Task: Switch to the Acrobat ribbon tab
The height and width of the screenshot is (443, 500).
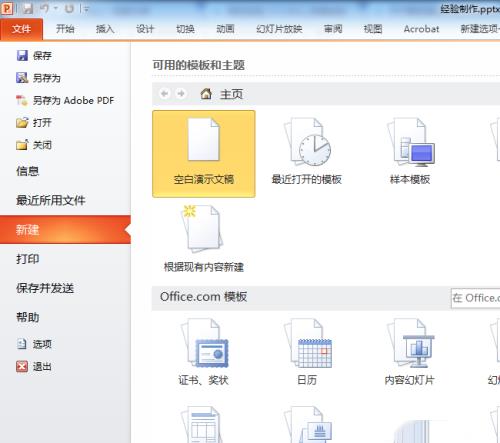Action: point(421,29)
